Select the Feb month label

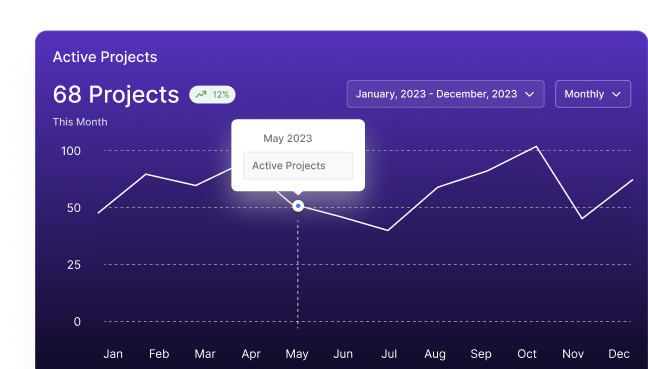pos(159,354)
